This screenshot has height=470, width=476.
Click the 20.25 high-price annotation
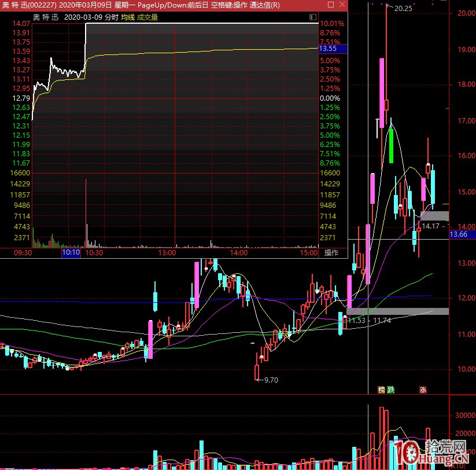point(403,9)
